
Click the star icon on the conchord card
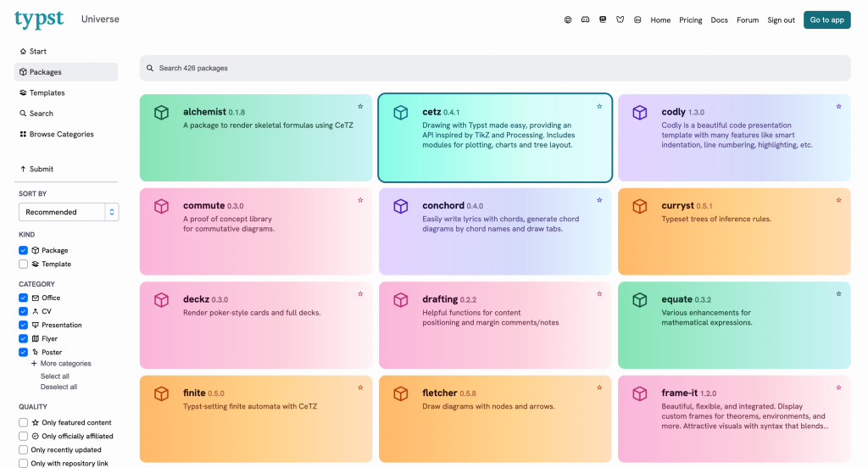(599, 200)
